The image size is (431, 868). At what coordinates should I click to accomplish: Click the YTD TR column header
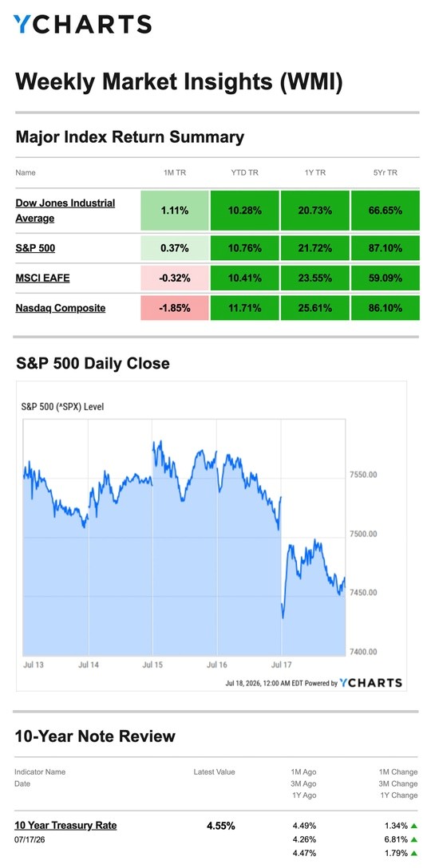245,172
